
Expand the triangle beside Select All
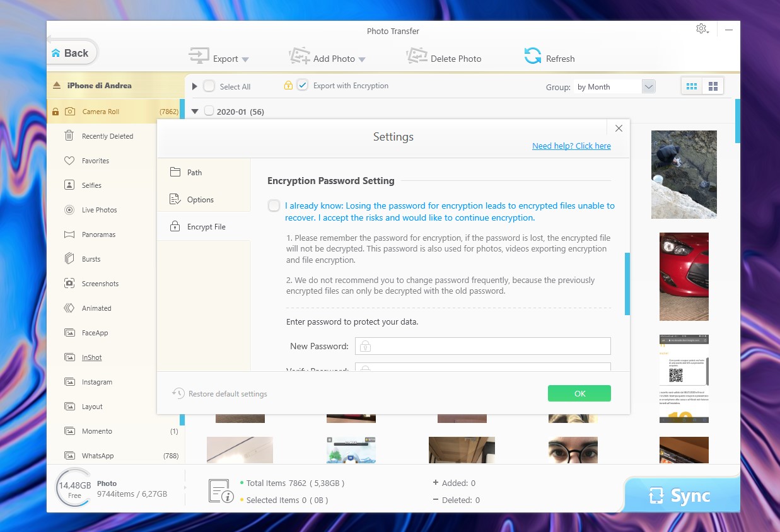[x=195, y=86]
